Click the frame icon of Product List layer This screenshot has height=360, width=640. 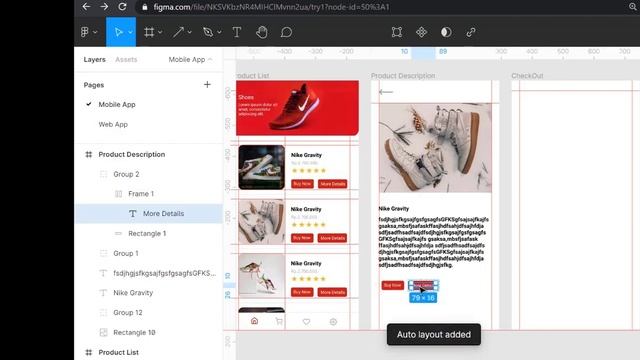pos(89,352)
